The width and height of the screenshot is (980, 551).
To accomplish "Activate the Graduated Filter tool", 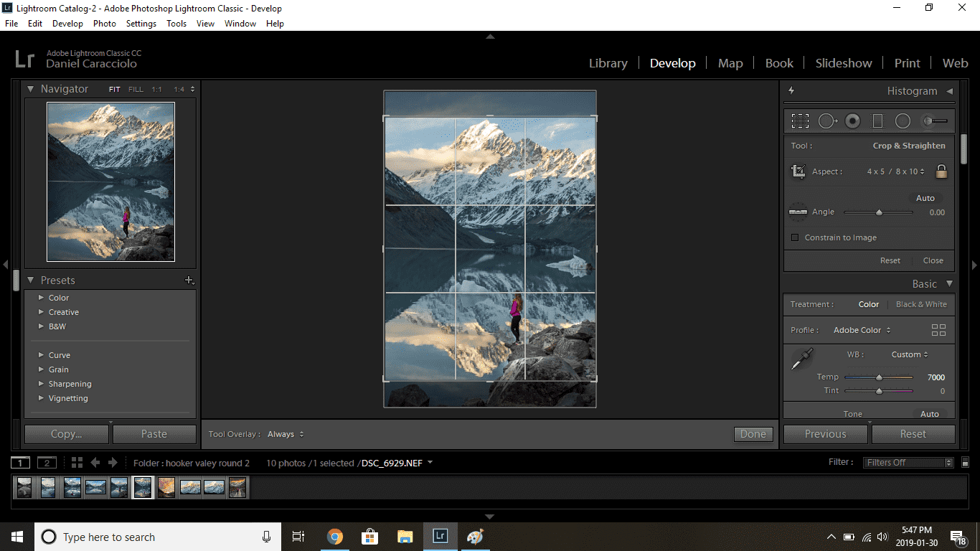I will pyautogui.click(x=877, y=121).
